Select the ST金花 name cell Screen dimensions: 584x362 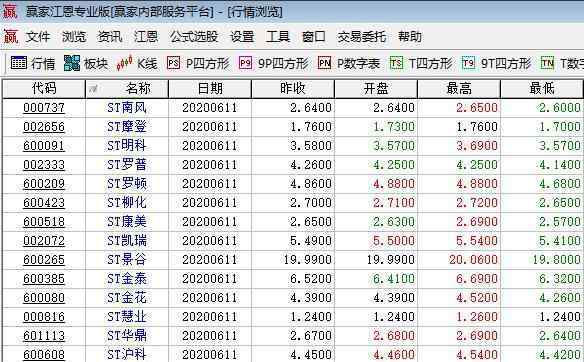coord(127,298)
